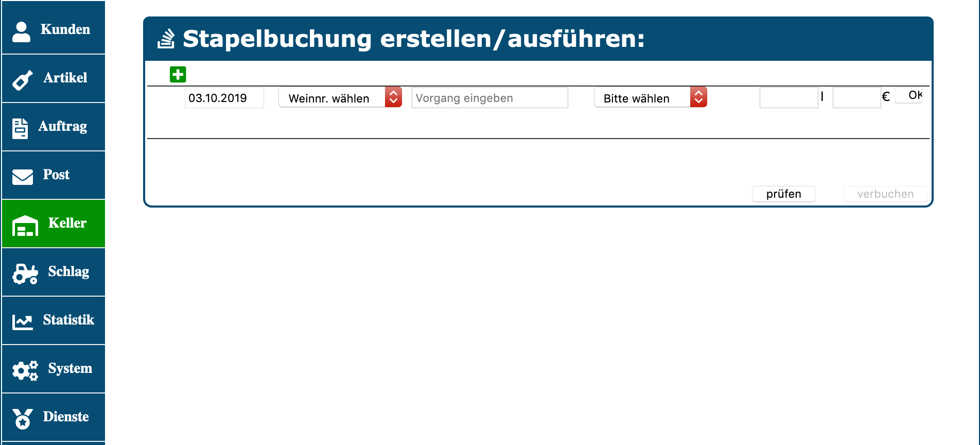Open the Statistik menu label

[x=68, y=320]
